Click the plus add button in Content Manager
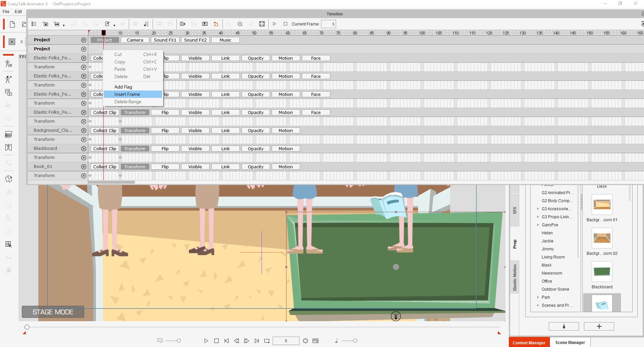This screenshot has width=644, height=347. tap(599, 327)
